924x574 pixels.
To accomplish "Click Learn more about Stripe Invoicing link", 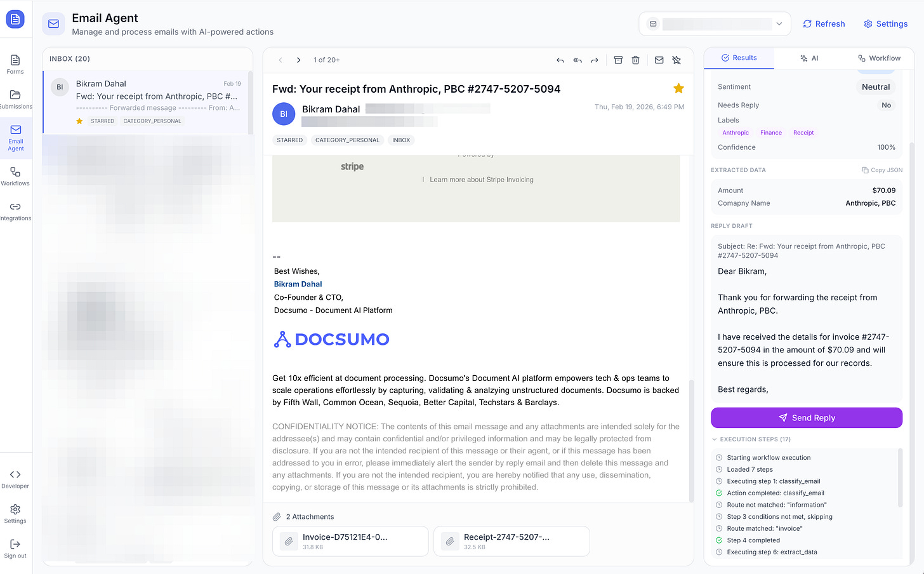I will click(x=482, y=180).
